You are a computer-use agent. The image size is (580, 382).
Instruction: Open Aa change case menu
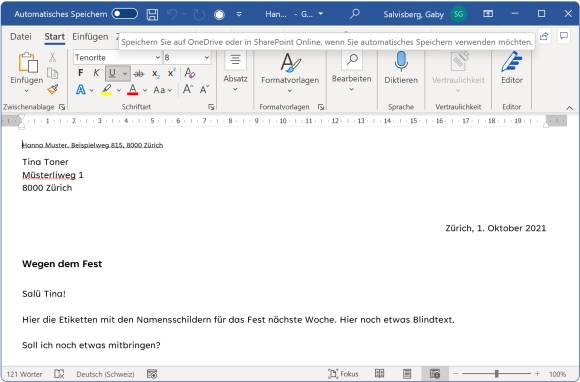[162, 90]
